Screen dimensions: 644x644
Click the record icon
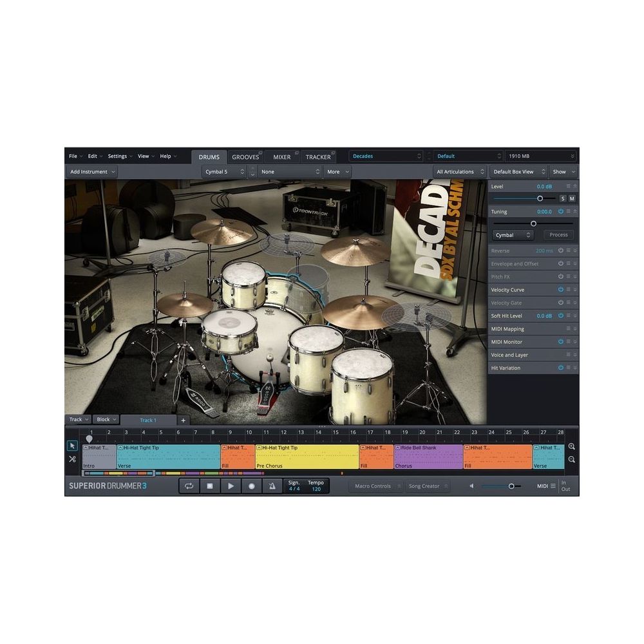tap(251, 486)
